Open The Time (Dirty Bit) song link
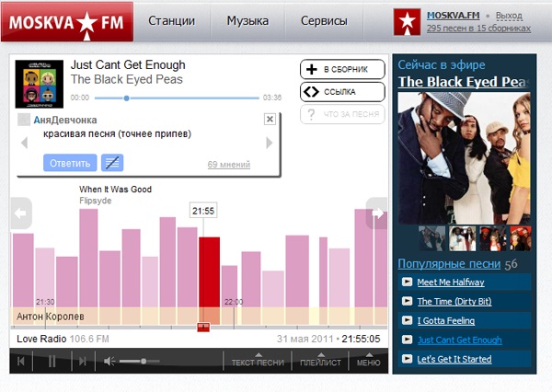The width and height of the screenshot is (552, 392). coord(454,302)
